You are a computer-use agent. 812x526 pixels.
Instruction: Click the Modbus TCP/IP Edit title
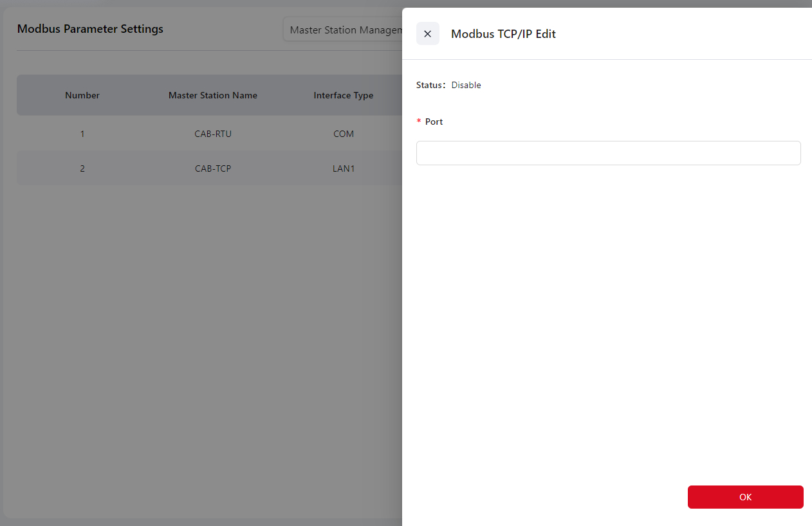coord(503,34)
